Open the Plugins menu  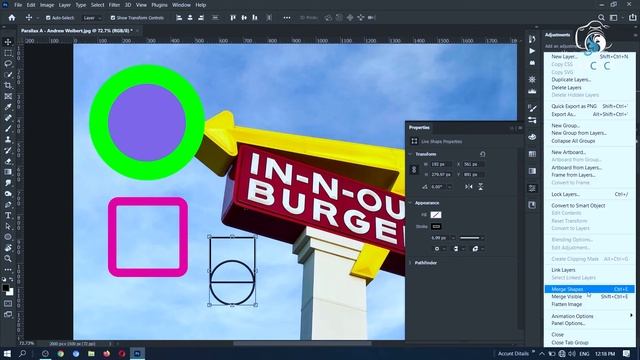click(159, 5)
